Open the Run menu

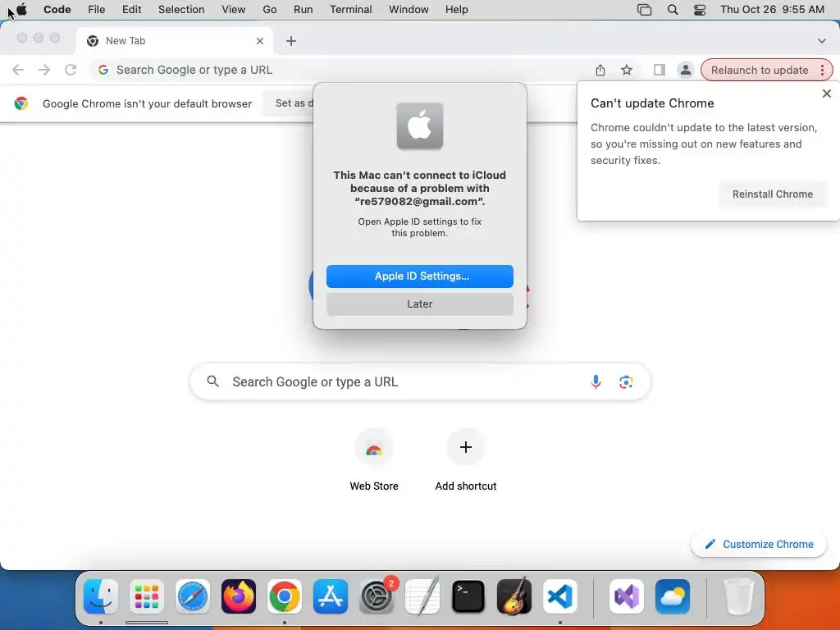304,10
